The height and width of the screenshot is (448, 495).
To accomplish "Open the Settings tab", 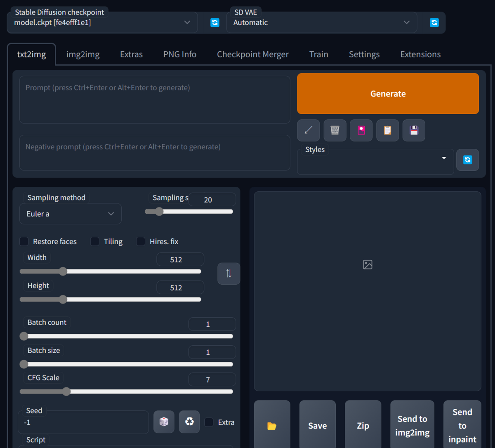I will [x=364, y=54].
